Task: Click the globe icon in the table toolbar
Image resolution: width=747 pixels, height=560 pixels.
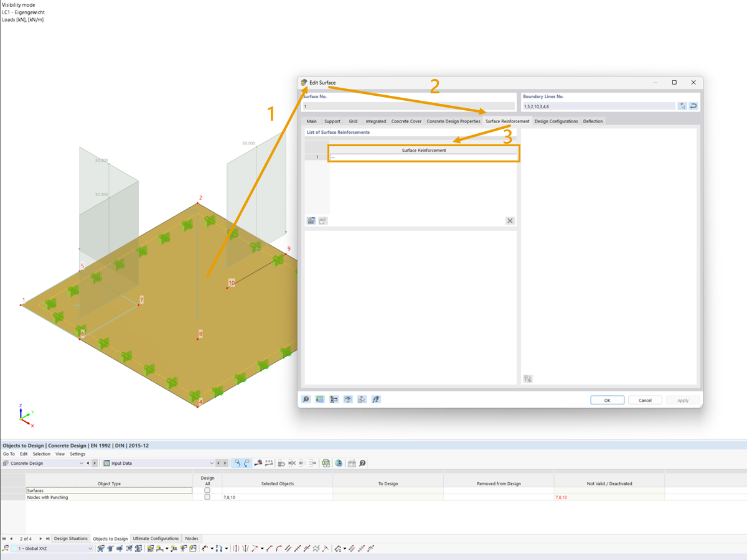Action: tap(338, 463)
